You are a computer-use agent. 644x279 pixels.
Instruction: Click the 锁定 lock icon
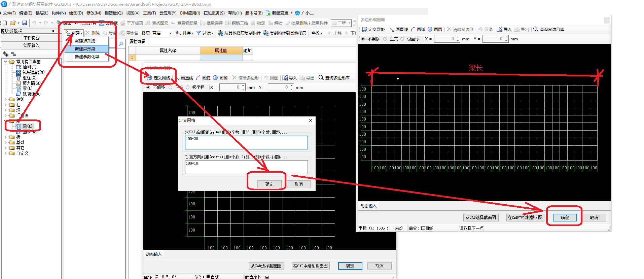point(253,23)
